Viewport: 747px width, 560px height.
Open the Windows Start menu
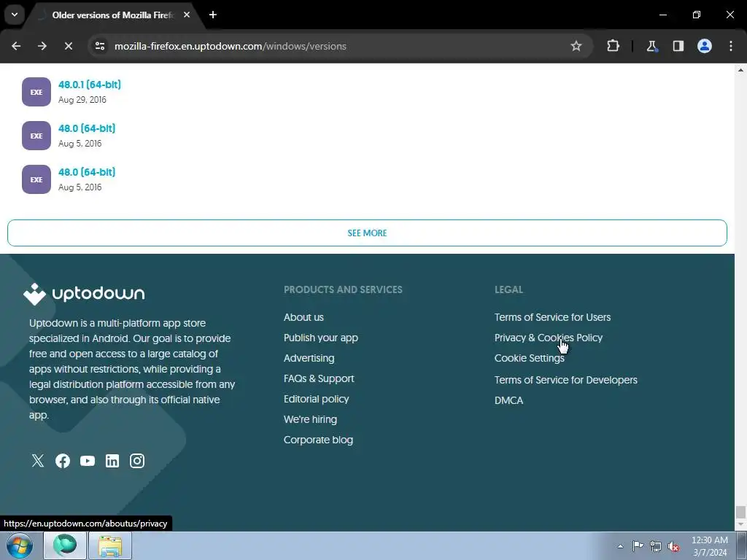[20, 545]
